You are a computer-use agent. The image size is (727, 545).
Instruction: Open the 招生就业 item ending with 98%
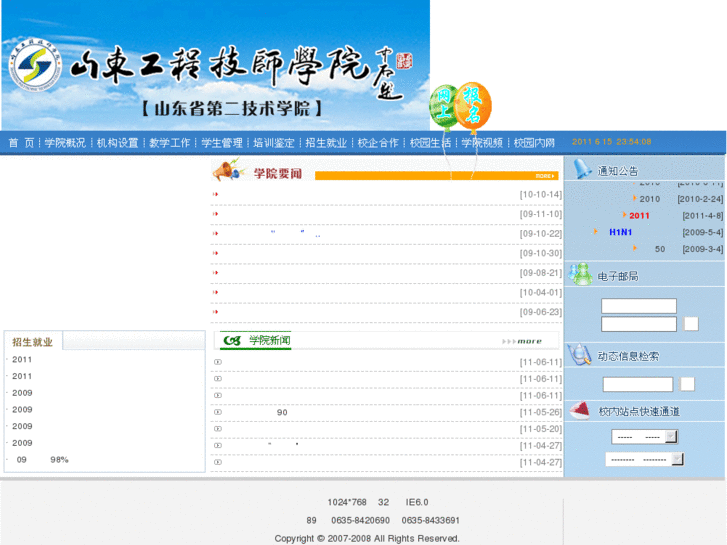(42, 460)
